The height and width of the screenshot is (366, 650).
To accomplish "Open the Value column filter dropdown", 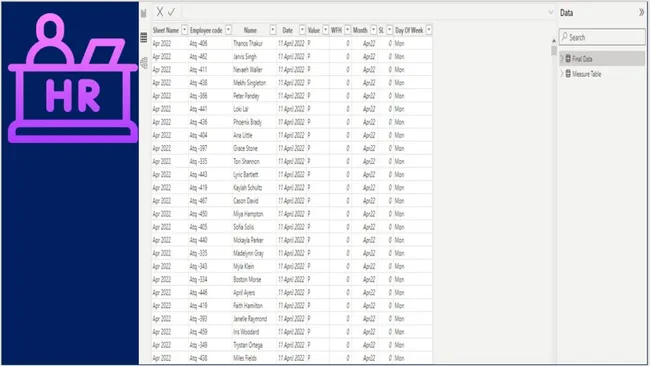I will click(325, 30).
